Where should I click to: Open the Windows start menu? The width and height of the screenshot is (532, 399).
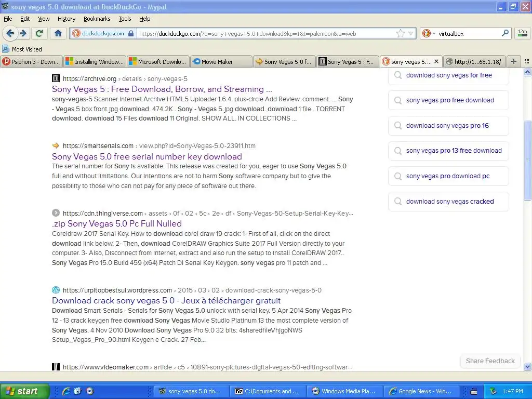click(x=24, y=391)
